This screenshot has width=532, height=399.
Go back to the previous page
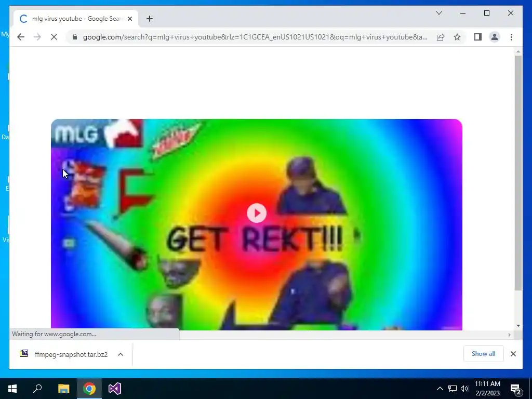tap(21, 37)
